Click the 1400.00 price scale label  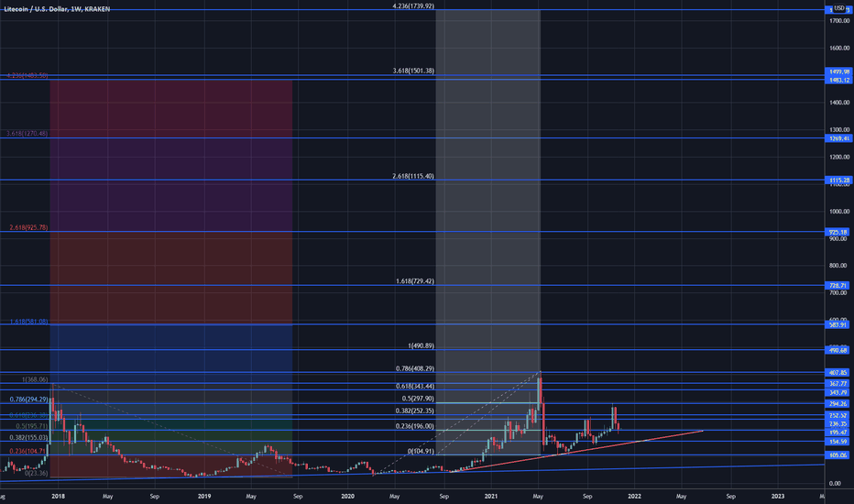(x=839, y=103)
